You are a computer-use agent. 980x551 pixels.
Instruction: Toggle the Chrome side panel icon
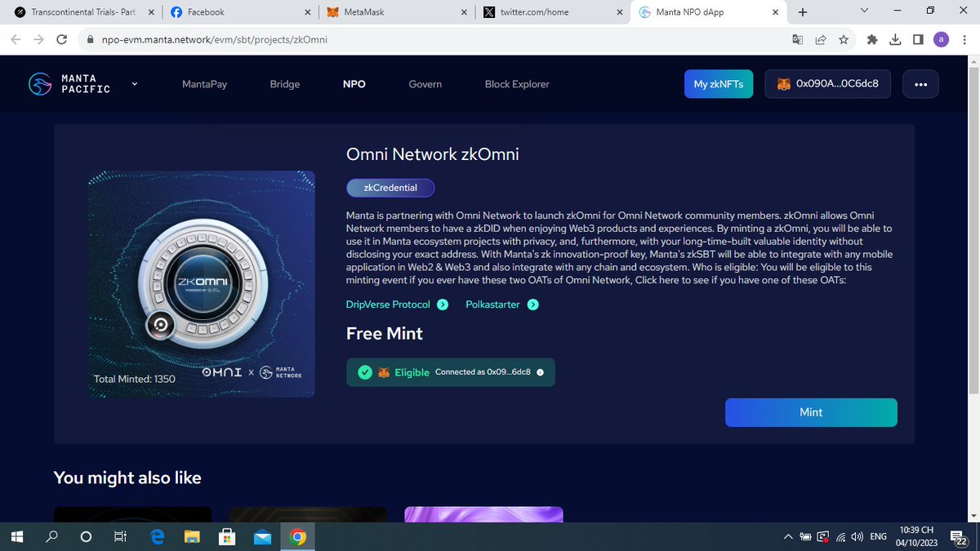[918, 39]
